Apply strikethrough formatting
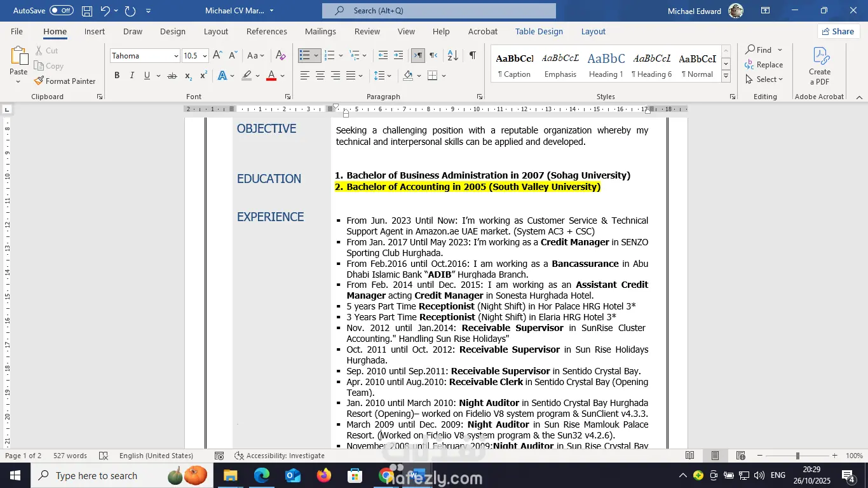This screenshot has height=488, width=868. [x=172, y=76]
